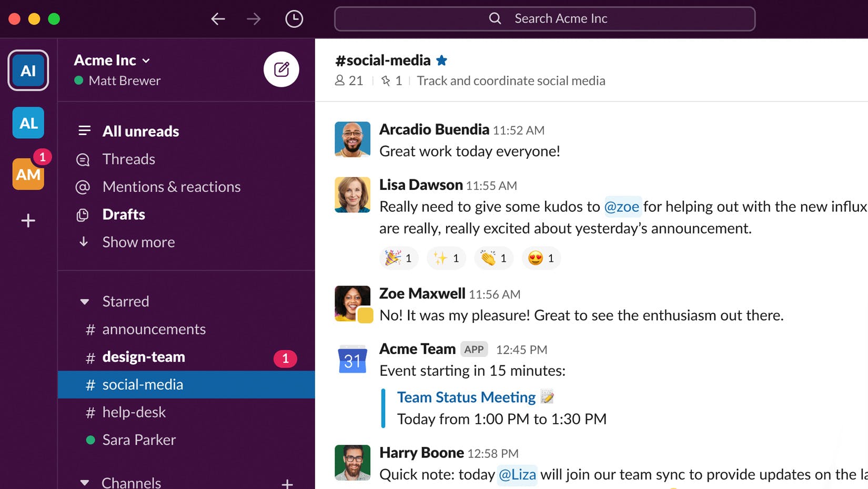The height and width of the screenshot is (489, 868).
Task: Collapse the Channels section
Action: click(84, 483)
